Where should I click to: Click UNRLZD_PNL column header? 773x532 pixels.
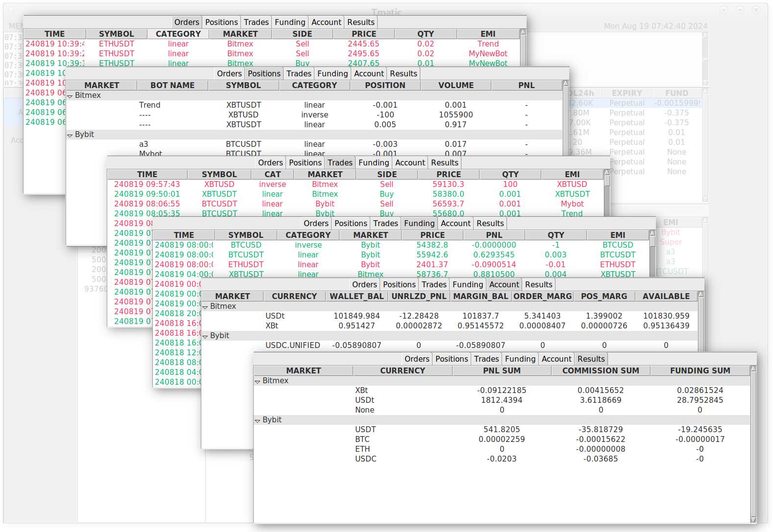point(419,296)
